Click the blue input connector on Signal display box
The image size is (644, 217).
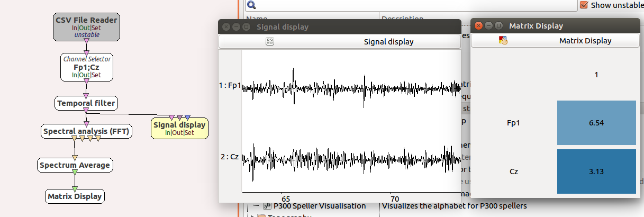pos(188,117)
